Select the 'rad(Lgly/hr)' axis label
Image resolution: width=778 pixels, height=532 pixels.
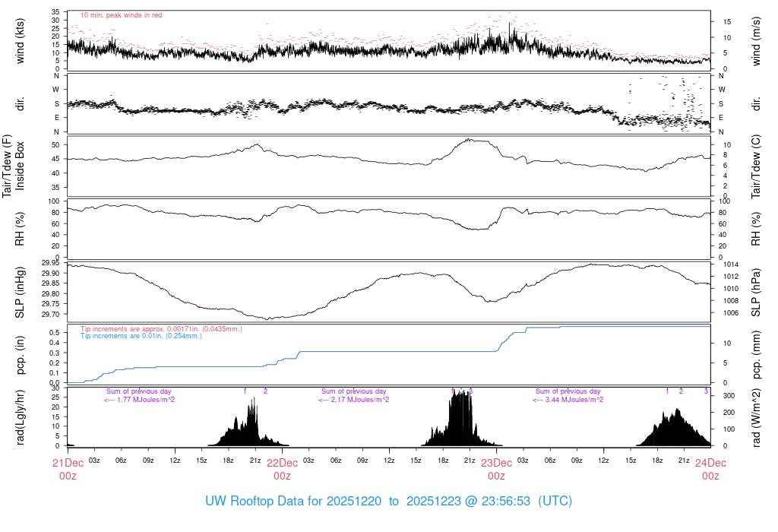click(x=20, y=417)
